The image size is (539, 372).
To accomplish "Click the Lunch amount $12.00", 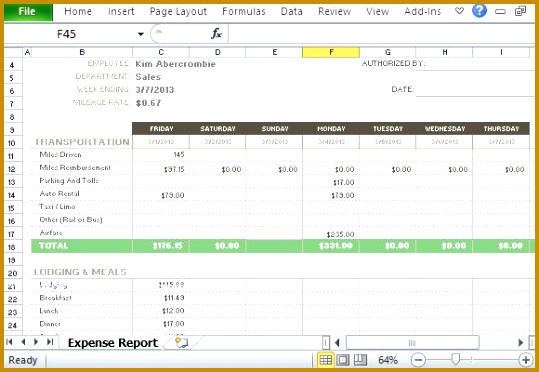I will point(173,311).
